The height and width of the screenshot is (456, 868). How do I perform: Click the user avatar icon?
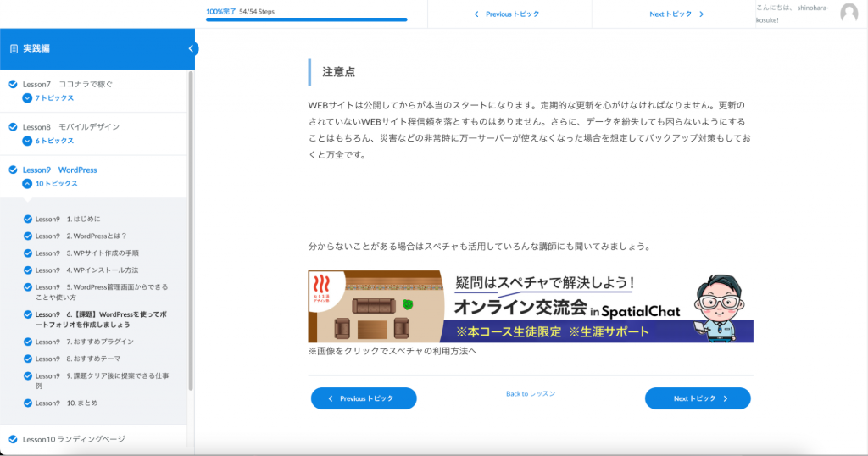[849, 13]
